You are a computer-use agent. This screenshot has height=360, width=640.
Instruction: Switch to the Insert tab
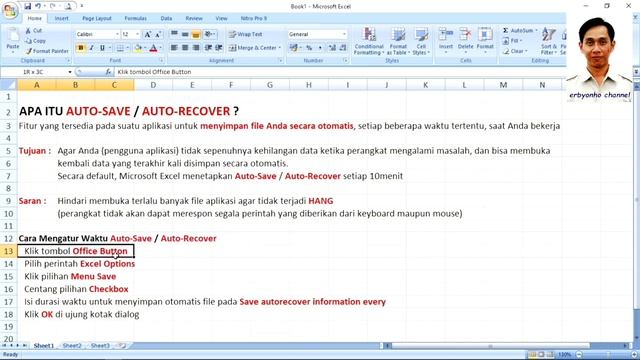(62, 18)
